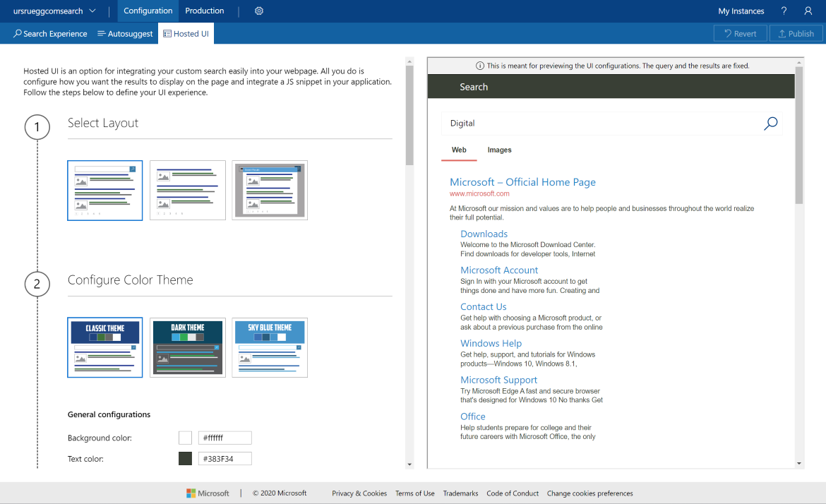
Task: Click the Search header in preview
Action: pos(474,87)
